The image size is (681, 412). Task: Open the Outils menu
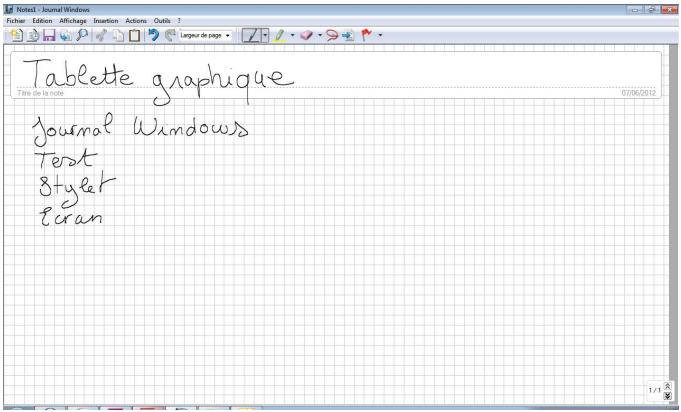tap(162, 21)
